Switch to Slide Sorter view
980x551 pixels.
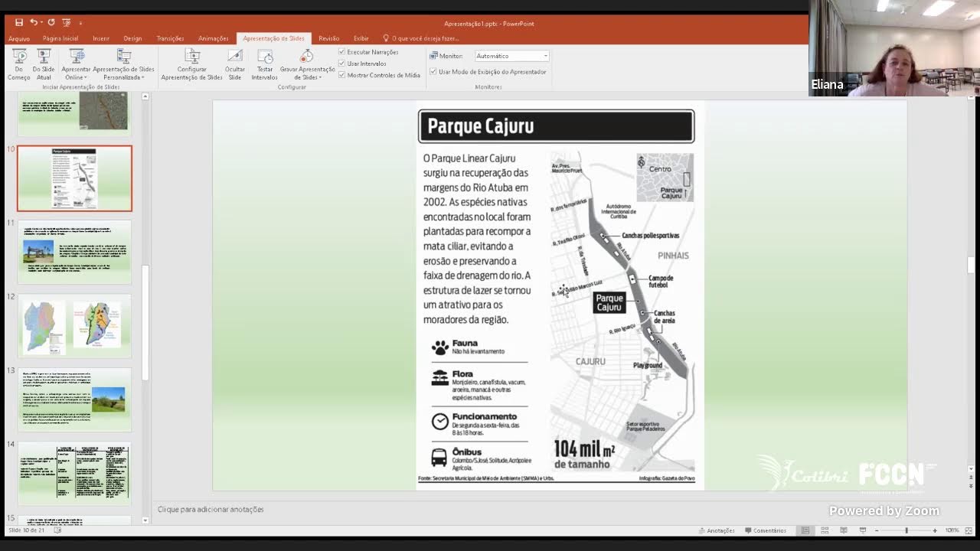tap(825, 530)
